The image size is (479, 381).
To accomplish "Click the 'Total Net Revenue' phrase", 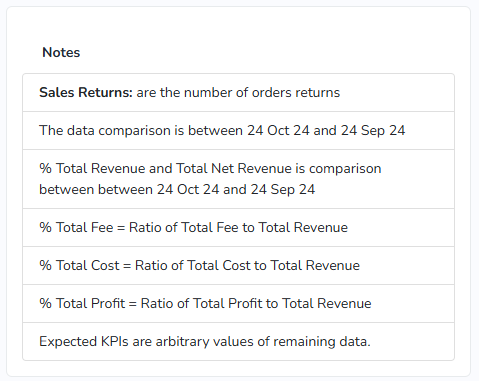I will pyautogui.click(x=234, y=168).
